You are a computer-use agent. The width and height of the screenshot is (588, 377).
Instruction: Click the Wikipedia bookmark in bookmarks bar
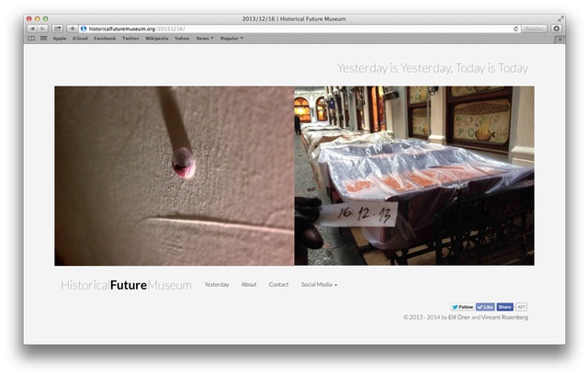tap(155, 39)
